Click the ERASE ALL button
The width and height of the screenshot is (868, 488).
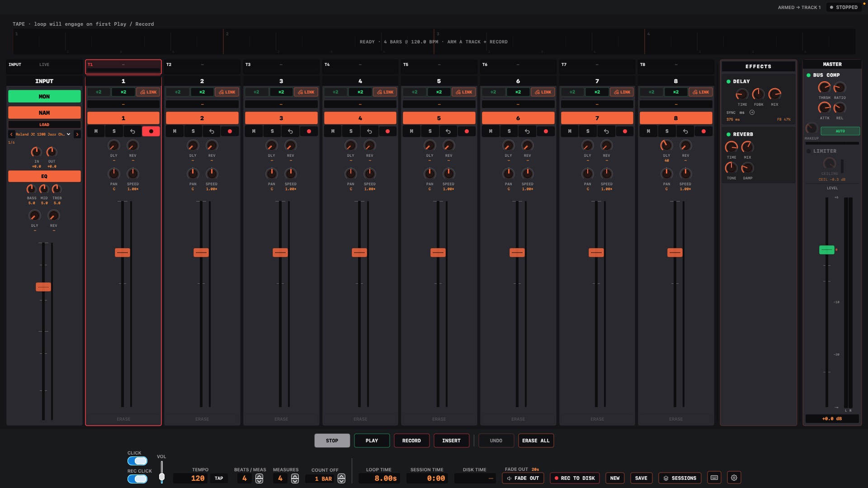536,441
